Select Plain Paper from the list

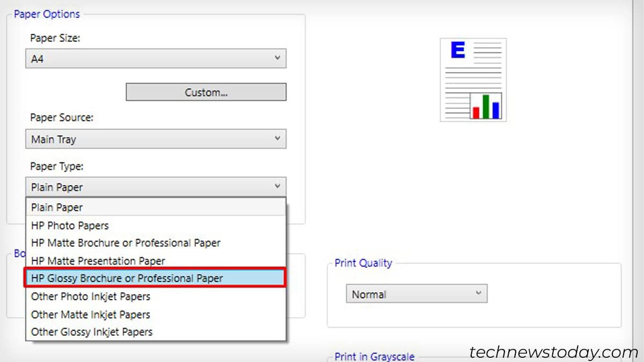point(56,207)
